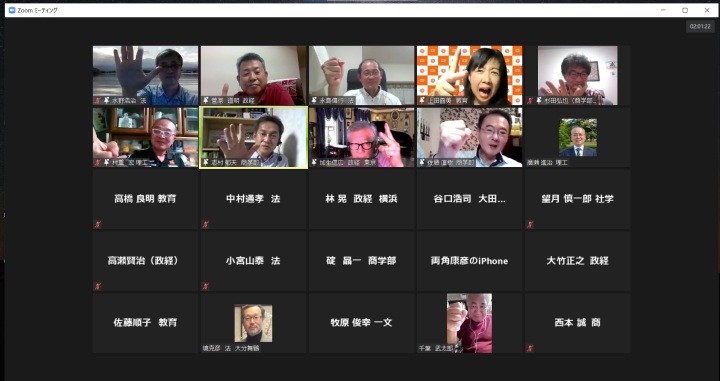
Task: Minimize the Zoom meeting window
Action: point(664,10)
